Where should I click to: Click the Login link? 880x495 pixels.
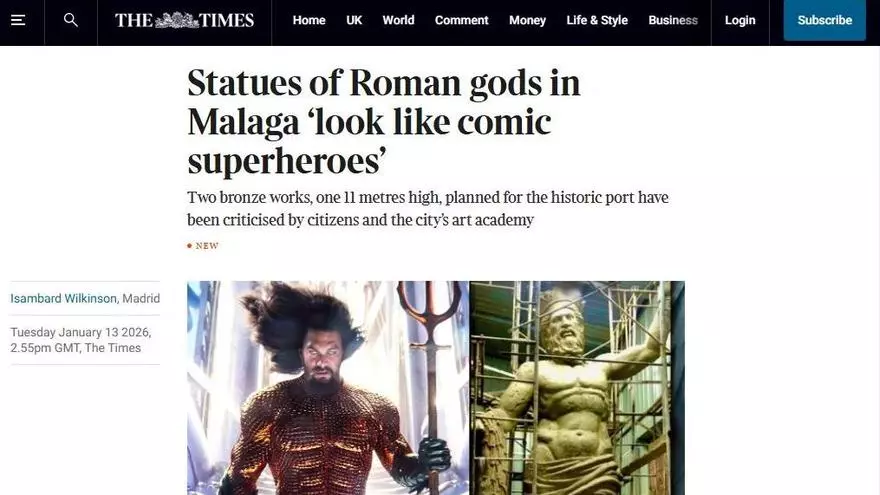(x=740, y=20)
